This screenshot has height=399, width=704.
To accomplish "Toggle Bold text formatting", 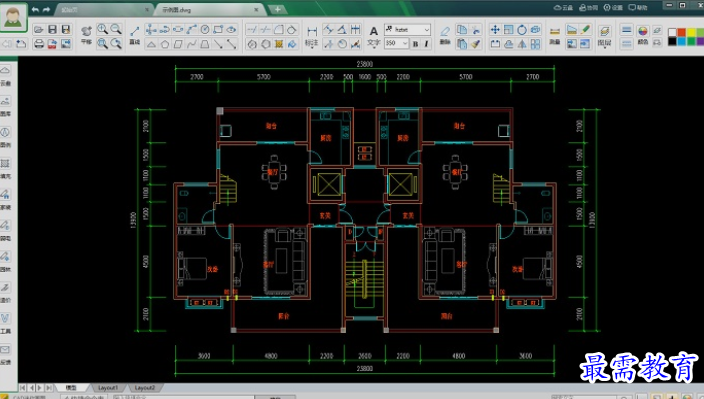I will (x=415, y=44).
